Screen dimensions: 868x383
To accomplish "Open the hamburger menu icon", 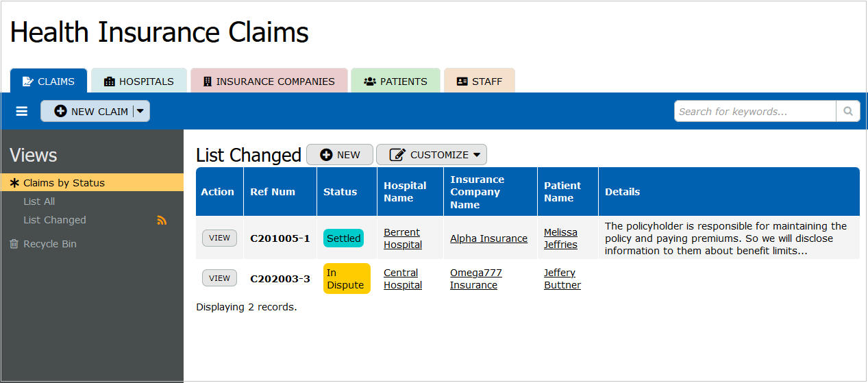I will point(22,112).
